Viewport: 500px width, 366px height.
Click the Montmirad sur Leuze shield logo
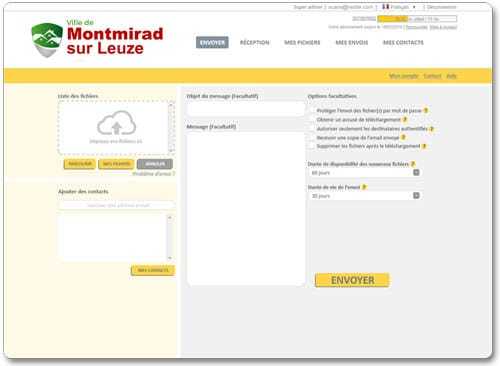point(47,40)
